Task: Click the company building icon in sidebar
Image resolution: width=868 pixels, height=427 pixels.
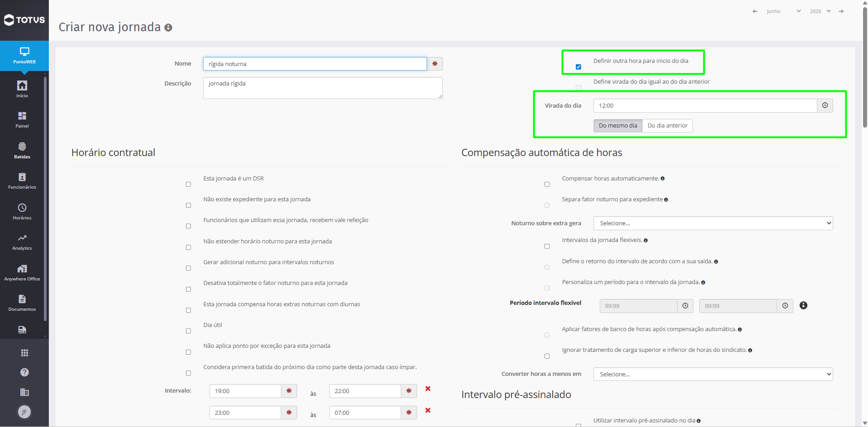Action: (x=24, y=392)
